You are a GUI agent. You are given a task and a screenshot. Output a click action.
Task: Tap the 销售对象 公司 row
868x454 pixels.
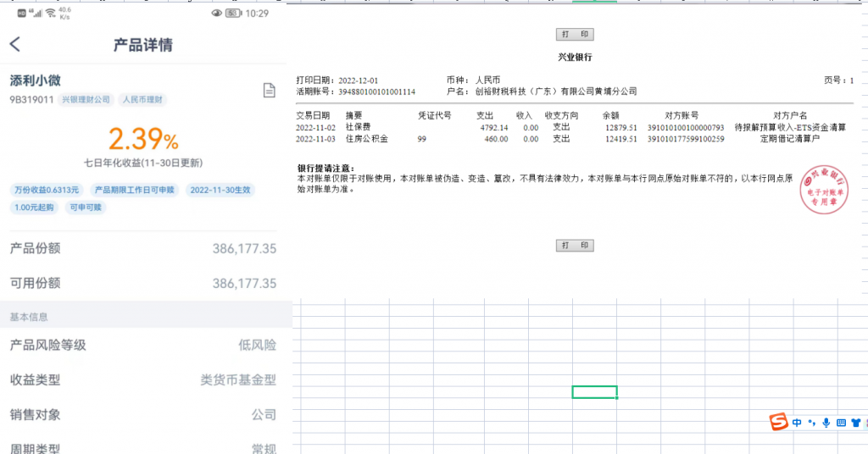tap(142, 415)
